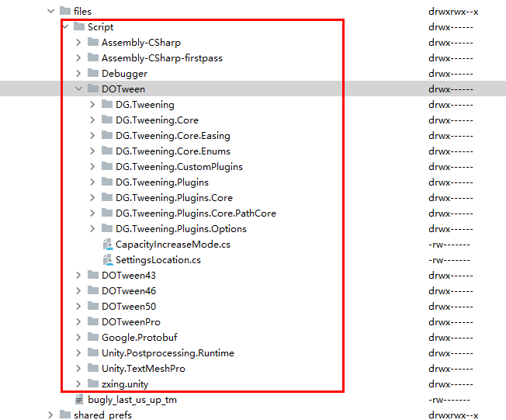The height and width of the screenshot is (420, 506).
Task: Expand the DOTween43 folder chevron
Action: tap(78, 275)
